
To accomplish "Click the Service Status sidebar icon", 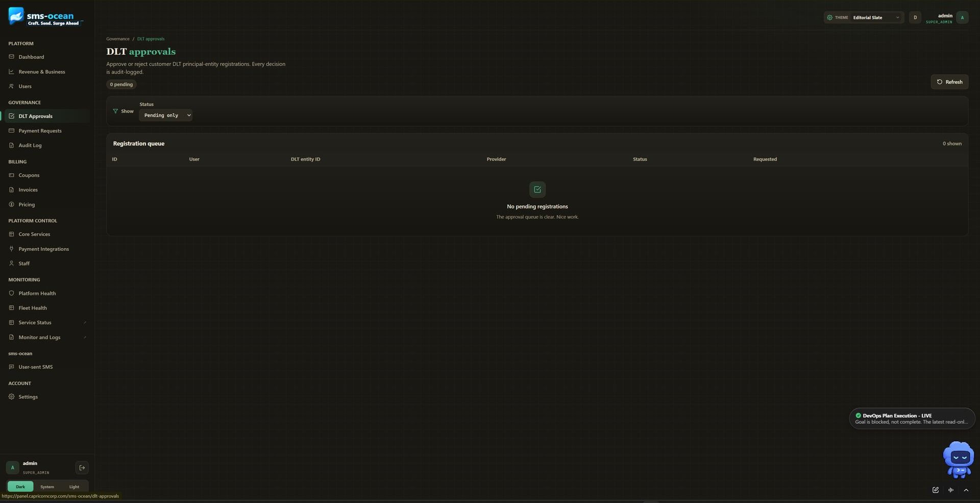I will tap(11, 323).
